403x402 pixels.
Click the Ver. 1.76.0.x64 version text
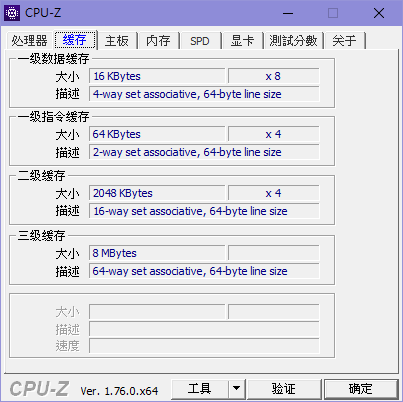[119, 391]
